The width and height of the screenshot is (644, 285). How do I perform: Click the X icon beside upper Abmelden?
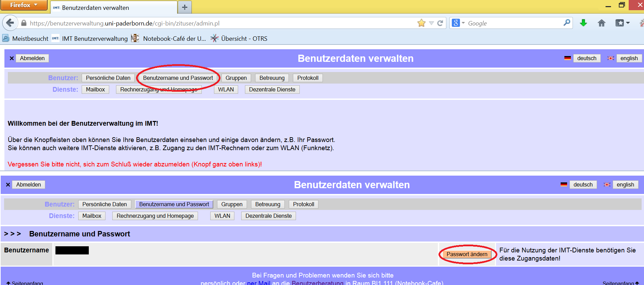point(12,58)
